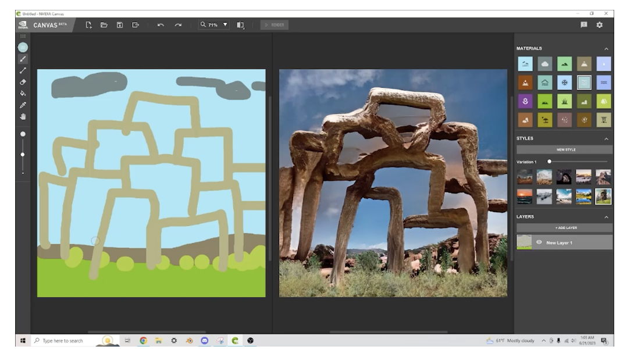Image resolution: width=627 pixels, height=364 pixels.
Task: Select the Paint brush tool
Action: (23, 59)
